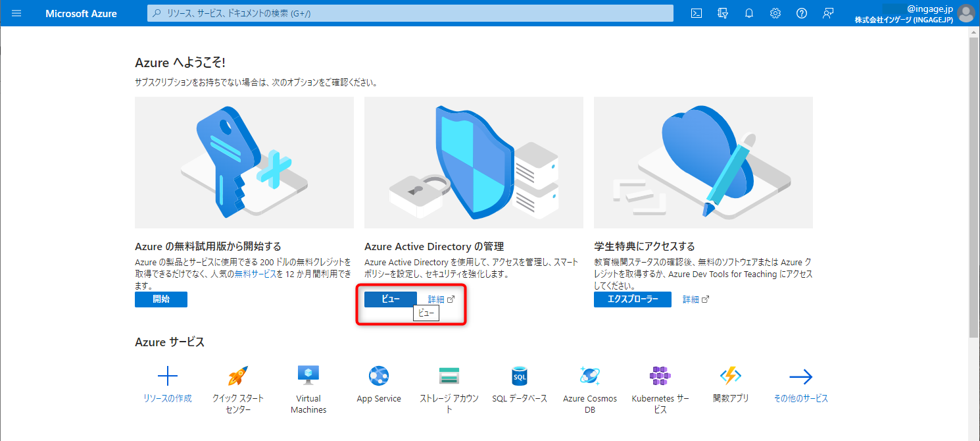The width and height of the screenshot is (980, 441).
Task: Click the リソースの作成 plus icon
Action: point(168,376)
